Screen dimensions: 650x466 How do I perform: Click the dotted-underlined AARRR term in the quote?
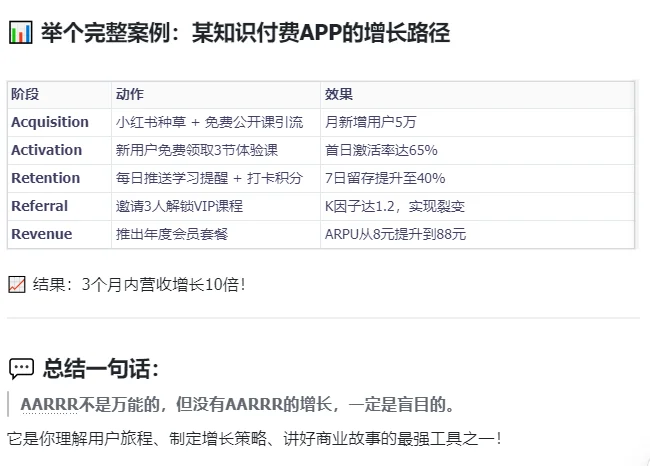[49, 404]
